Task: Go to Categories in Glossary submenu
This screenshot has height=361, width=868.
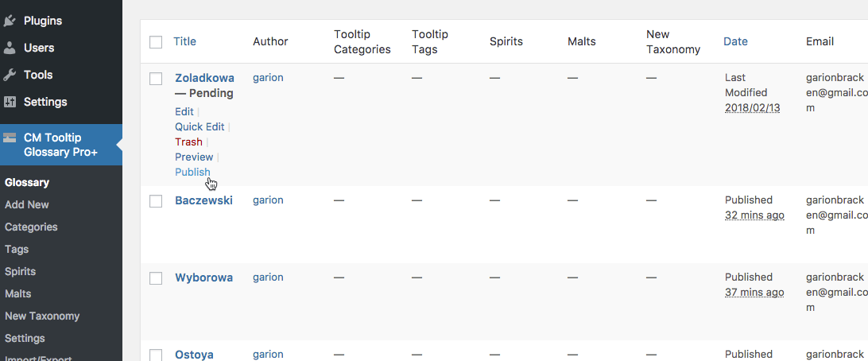Action: pos(31,227)
